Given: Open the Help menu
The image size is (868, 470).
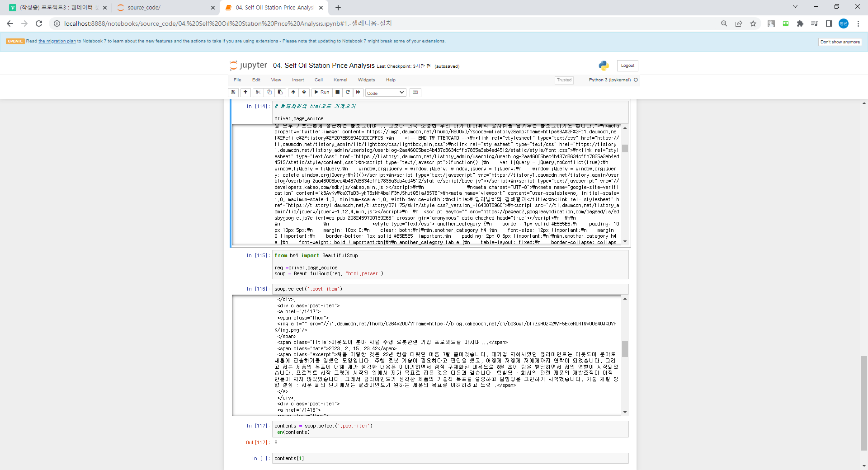Looking at the screenshot, I should 391,80.
